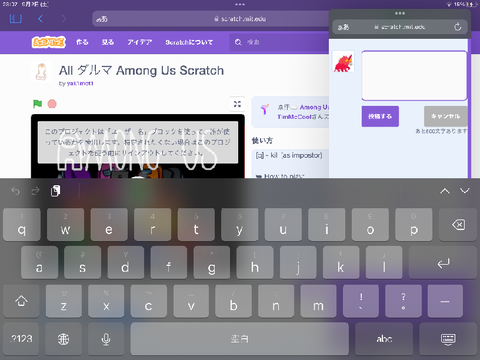
Task: Open the Scratchについて menu item
Action: (189, 42)
